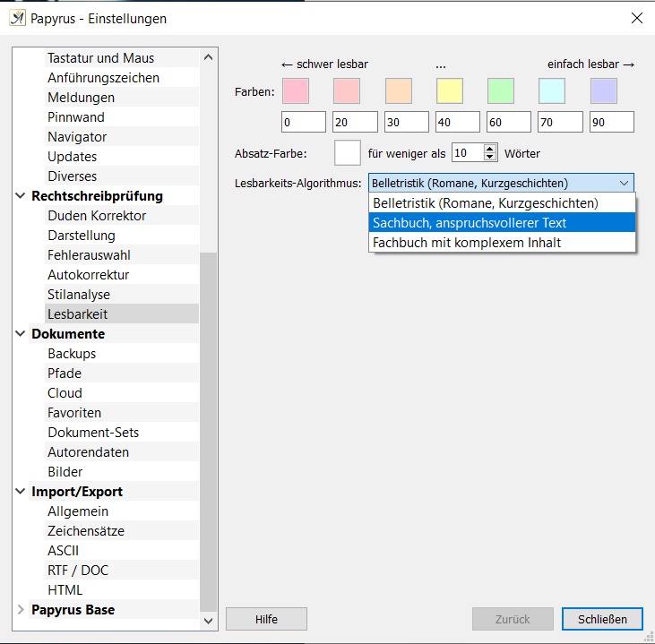Open Darstellung settings page

[x=122, y=236]
